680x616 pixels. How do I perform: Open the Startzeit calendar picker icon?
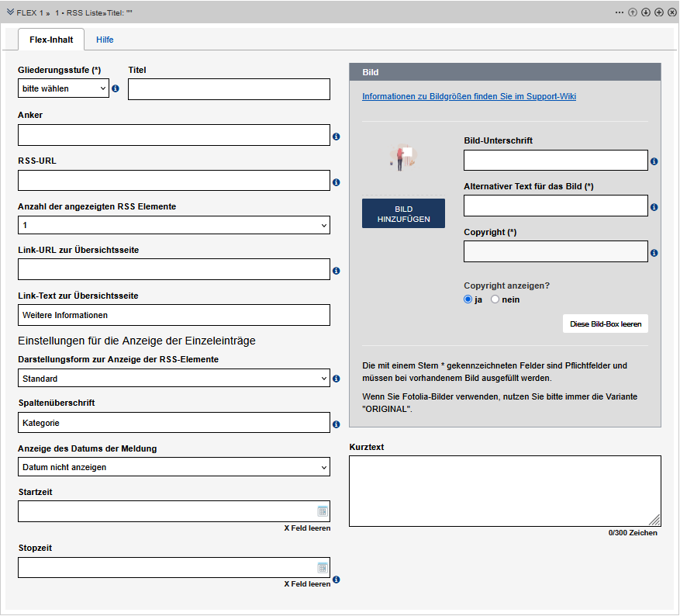[323, 511]
